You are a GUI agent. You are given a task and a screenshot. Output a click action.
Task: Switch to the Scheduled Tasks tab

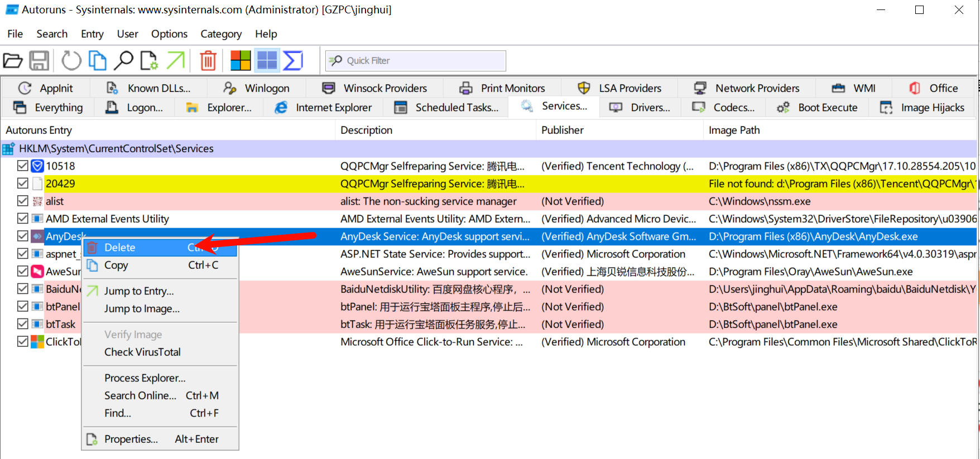point(447,108)
